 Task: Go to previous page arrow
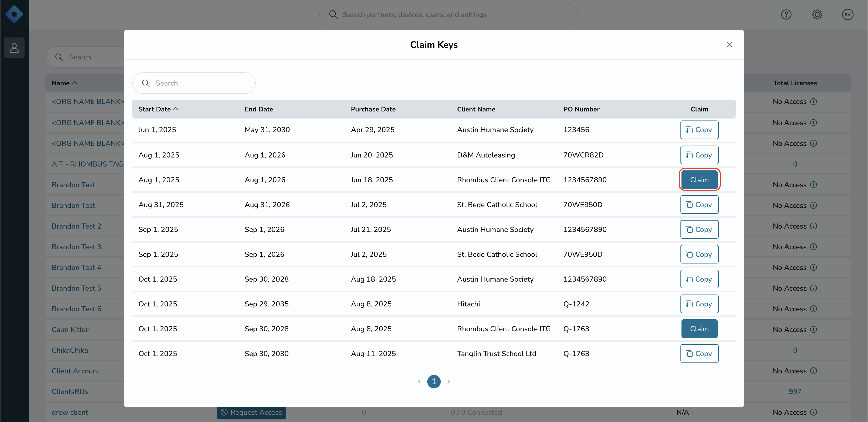[x=419, y=381]
